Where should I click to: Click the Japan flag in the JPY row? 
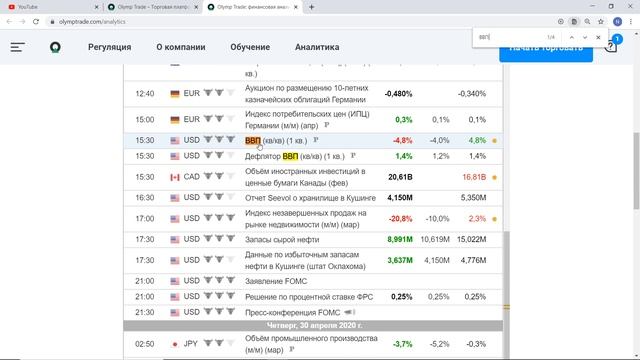tap(175, 344)
